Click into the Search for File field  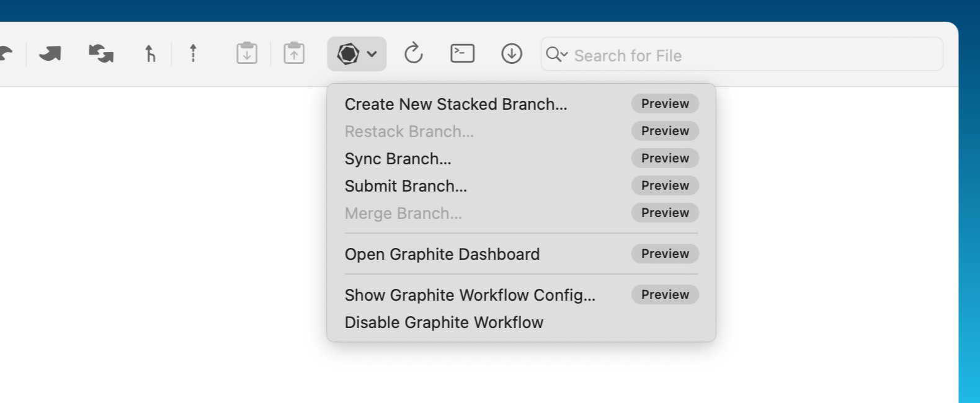click(744, 55)
